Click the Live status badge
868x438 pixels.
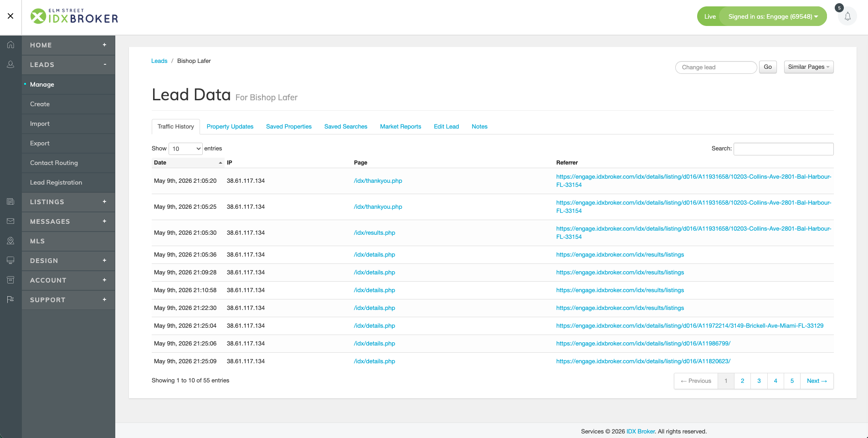(x=710, y=16)
